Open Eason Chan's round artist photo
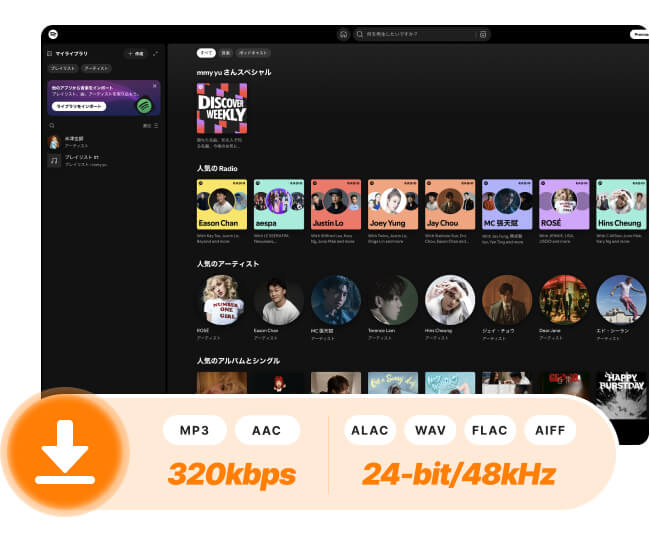This screenshot has width=650, height=540. (x=279, y=300)
